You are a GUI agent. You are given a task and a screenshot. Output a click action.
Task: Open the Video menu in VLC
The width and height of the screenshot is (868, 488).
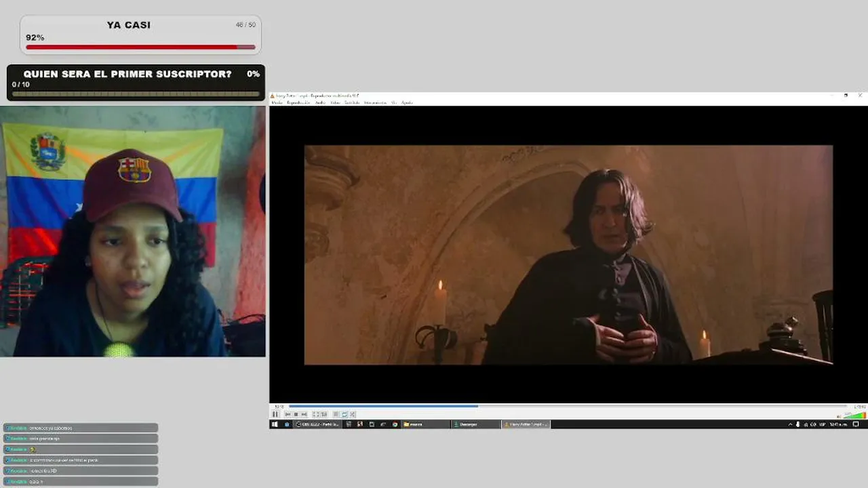(335, 103)
